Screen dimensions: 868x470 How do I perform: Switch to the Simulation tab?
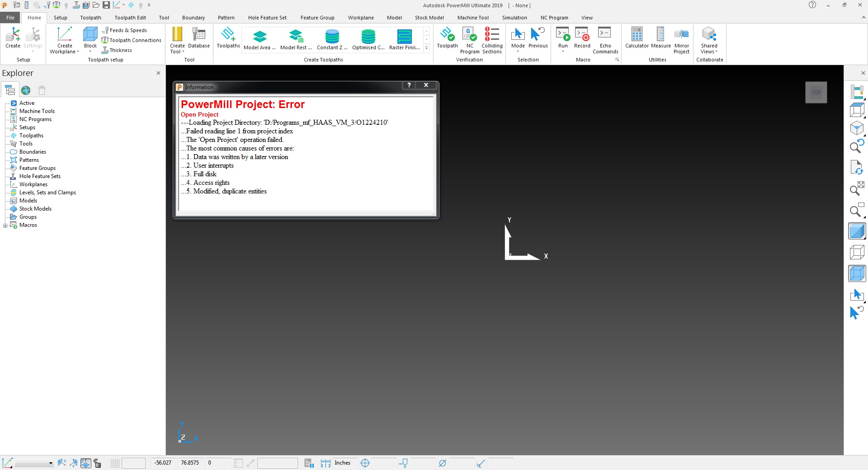[514, 18]
